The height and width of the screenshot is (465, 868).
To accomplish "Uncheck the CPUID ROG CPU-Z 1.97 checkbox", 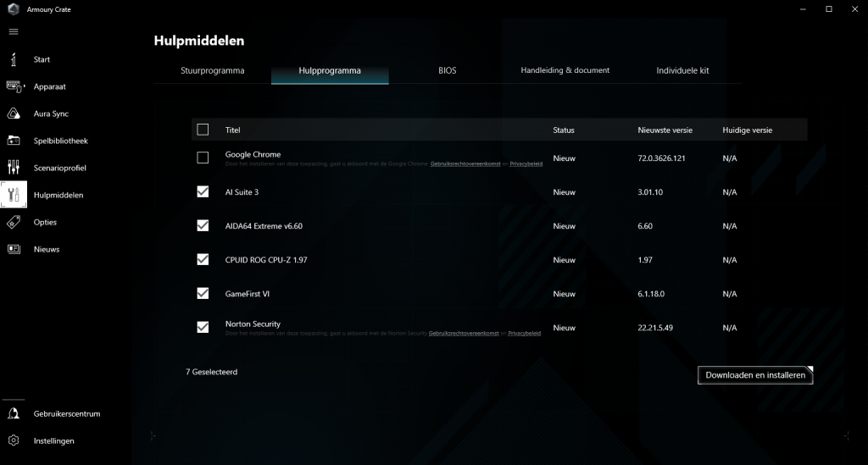I will [x=203, y=259].
